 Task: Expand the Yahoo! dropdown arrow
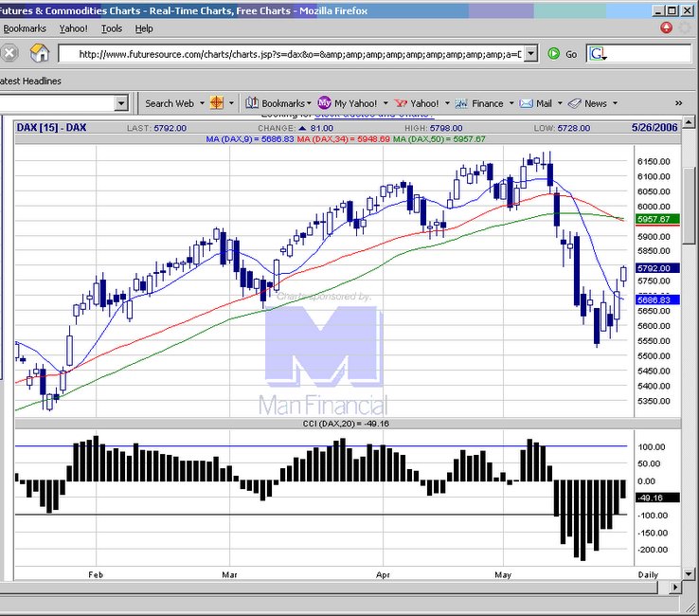pyautogui.click(x=447, y=103)
